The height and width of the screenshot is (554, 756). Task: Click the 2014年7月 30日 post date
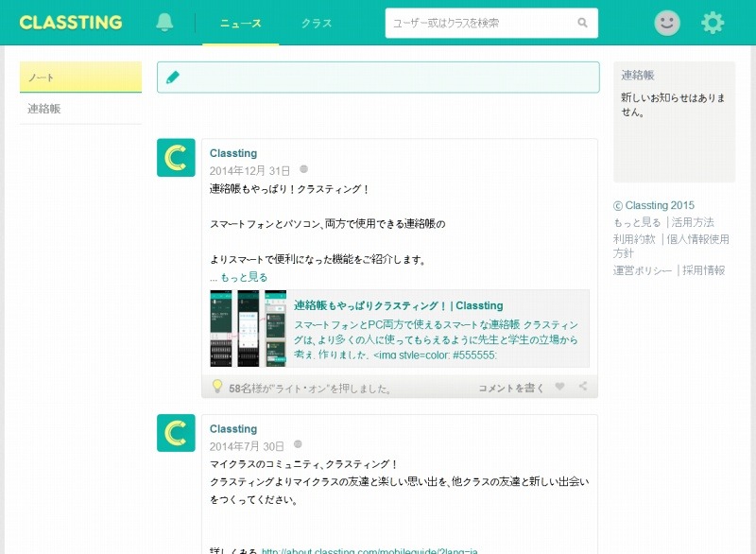(247, 446)
